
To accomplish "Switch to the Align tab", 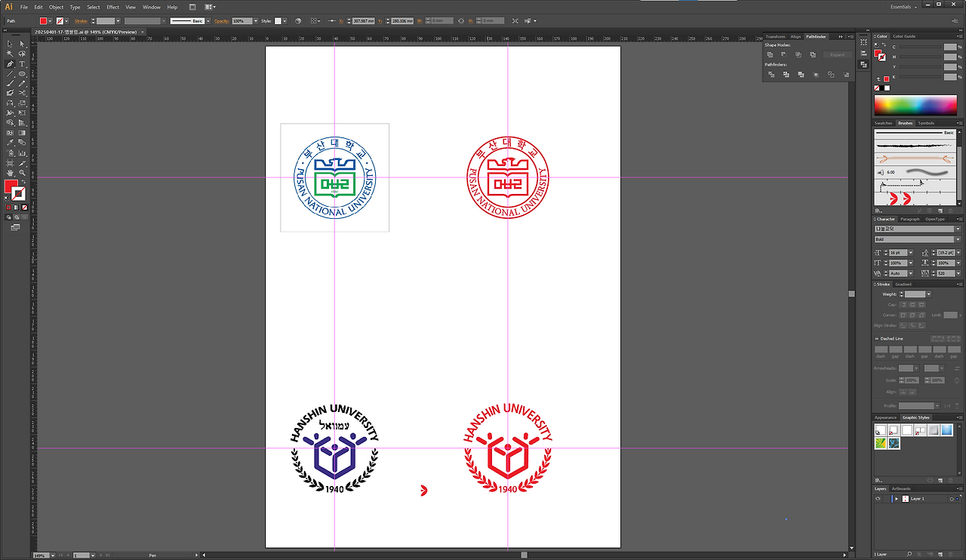I will pos(795,36).
